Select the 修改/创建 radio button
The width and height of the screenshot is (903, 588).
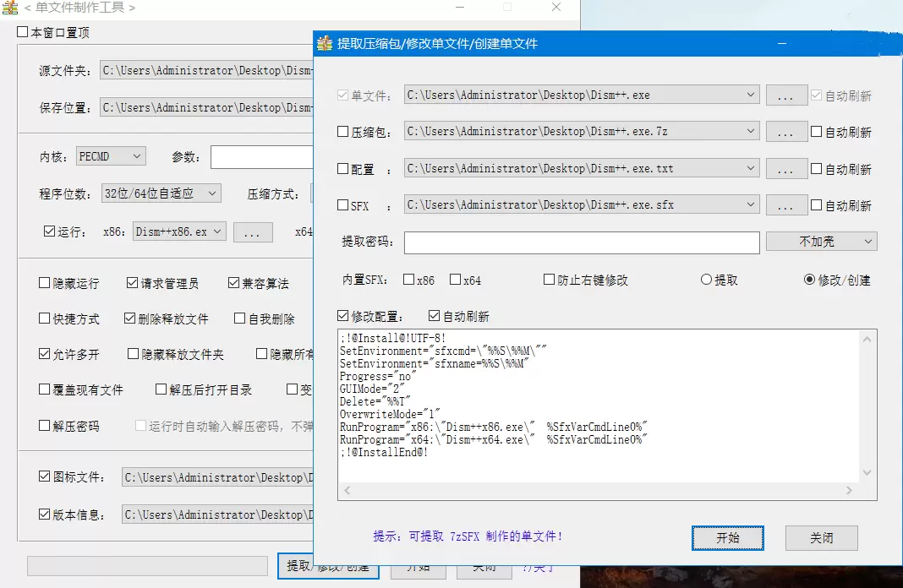click(x=809, y=280)
